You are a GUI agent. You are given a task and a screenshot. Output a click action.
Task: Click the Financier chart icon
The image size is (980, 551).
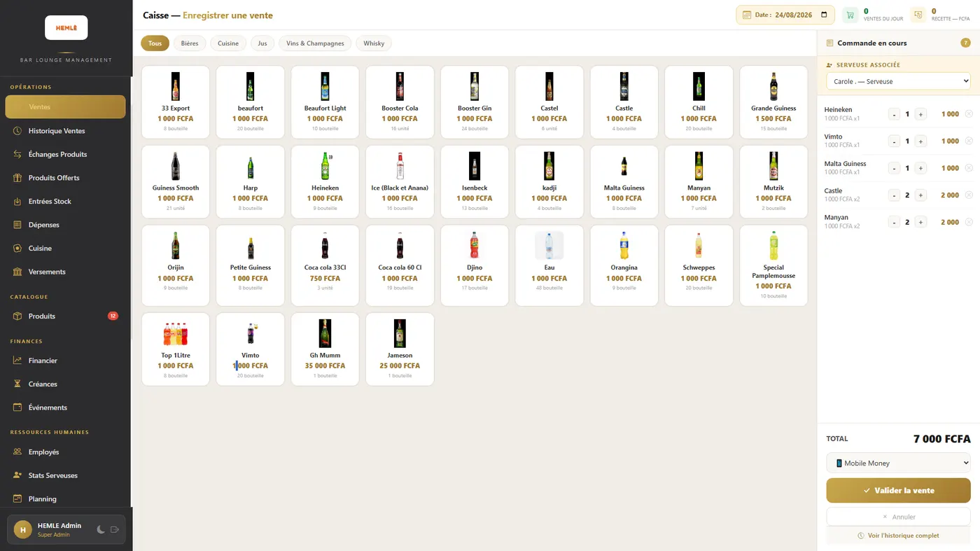[x=17, y=361]
